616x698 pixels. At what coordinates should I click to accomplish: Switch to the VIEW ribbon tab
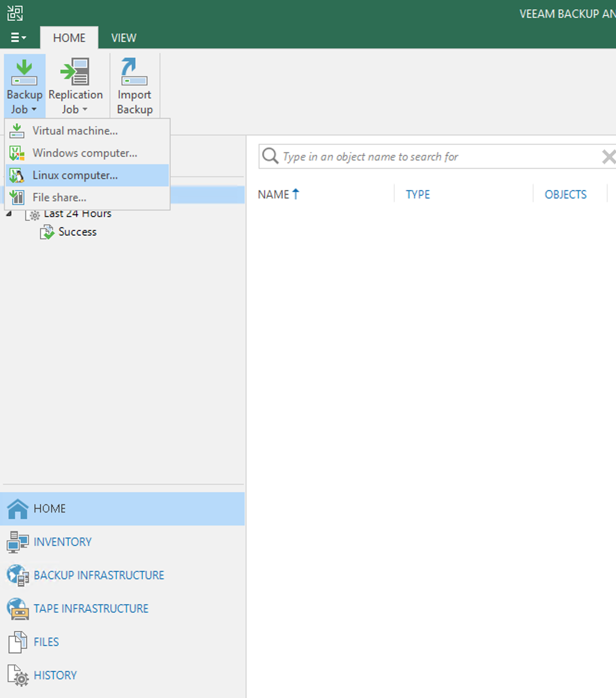124,38
